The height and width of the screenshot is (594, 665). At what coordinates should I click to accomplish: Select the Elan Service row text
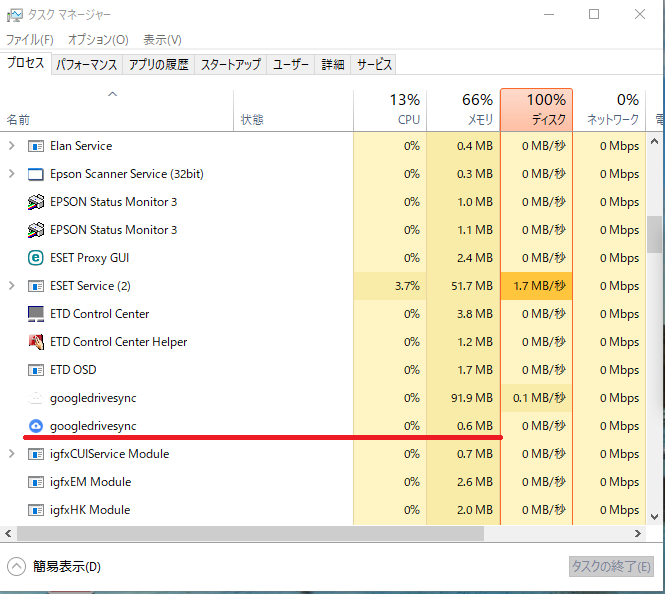(81, 146)
